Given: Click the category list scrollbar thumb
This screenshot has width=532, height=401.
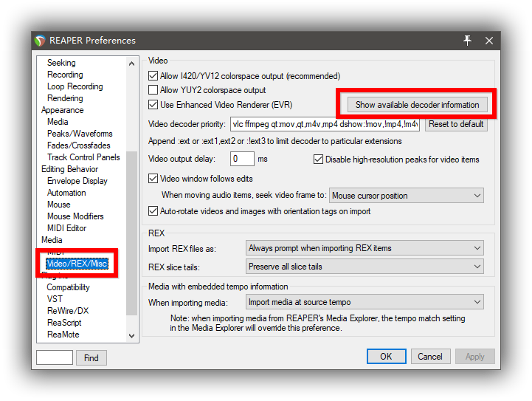Looking at the screenshot, I should pyautogui.click(x=131, y=233).
